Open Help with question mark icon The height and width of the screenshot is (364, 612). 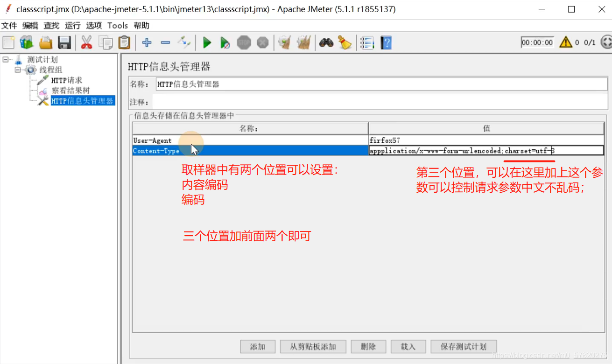click(x=386, y=42)
